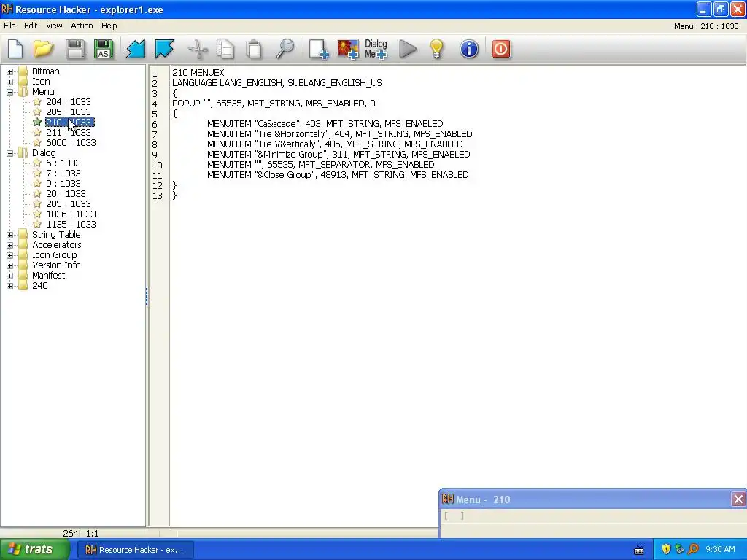Select dialog resource 9 : 1033
This screenshot has width=747, height=560.
[x=63, y=183]
